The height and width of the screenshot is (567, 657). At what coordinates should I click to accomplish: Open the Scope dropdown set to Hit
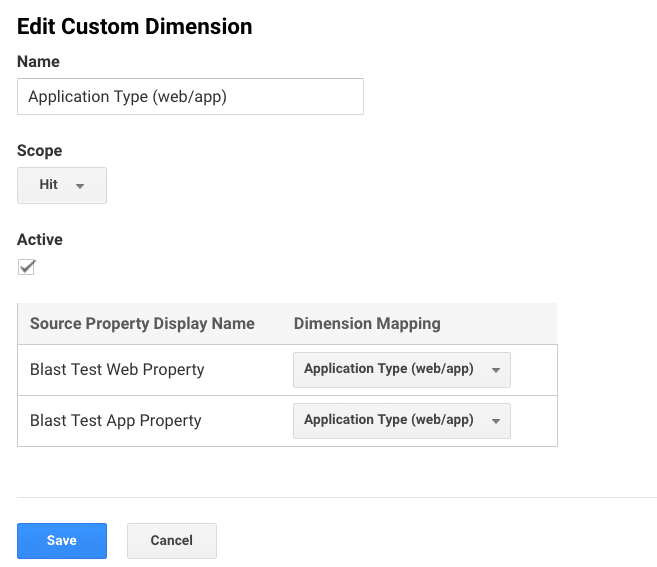coord(62,185)
